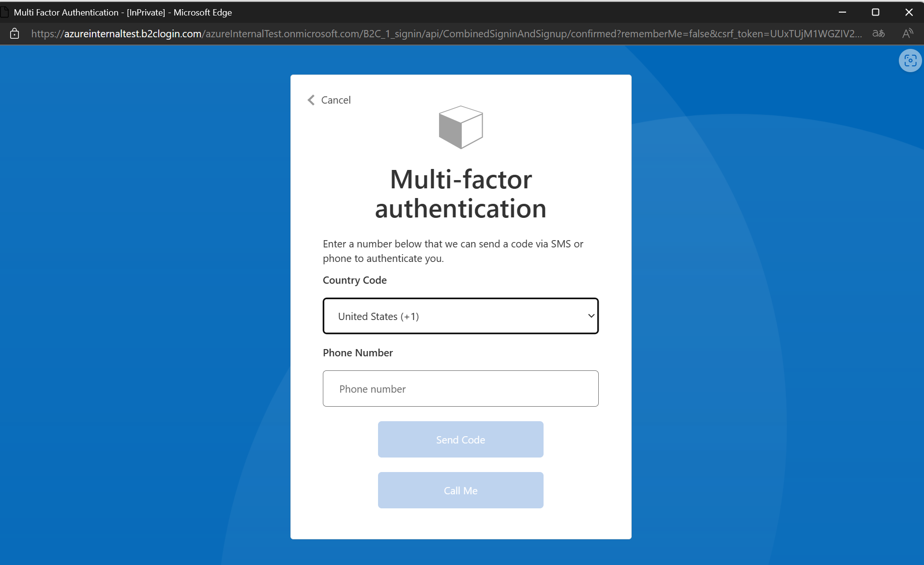Focus the Phone number input field
This screenshot has height=565, width=924.
point(460,389)
